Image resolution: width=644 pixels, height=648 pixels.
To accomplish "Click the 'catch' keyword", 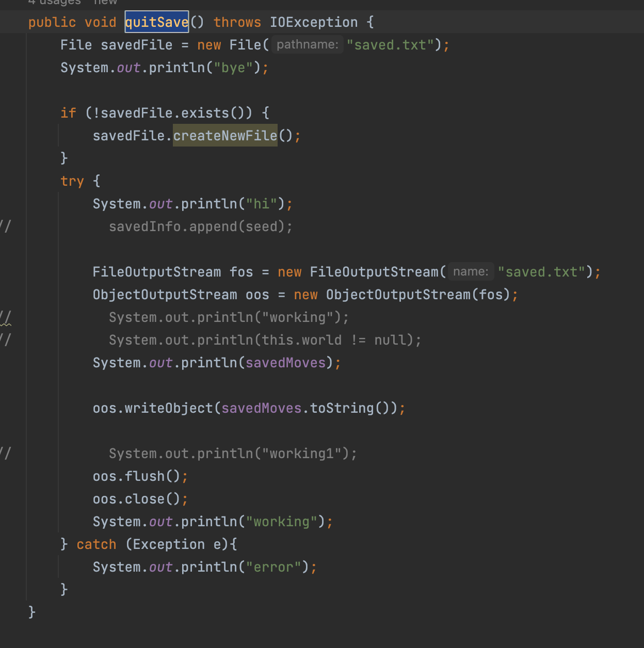I will 96,544.
